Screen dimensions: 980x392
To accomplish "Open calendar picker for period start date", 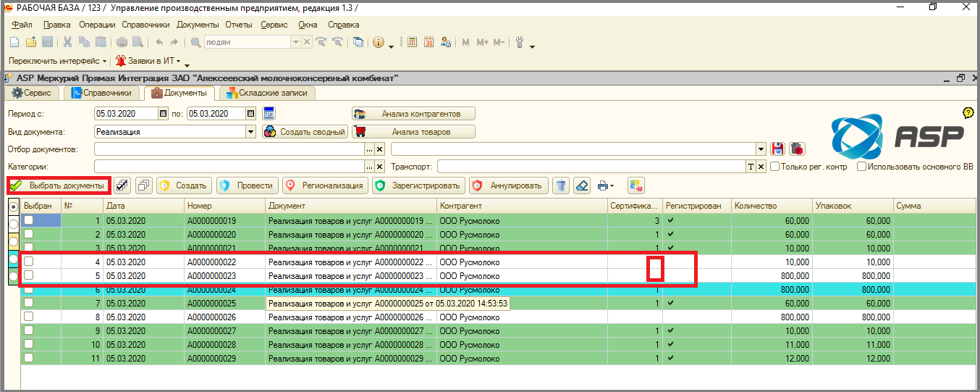I will tap(163, 114).
